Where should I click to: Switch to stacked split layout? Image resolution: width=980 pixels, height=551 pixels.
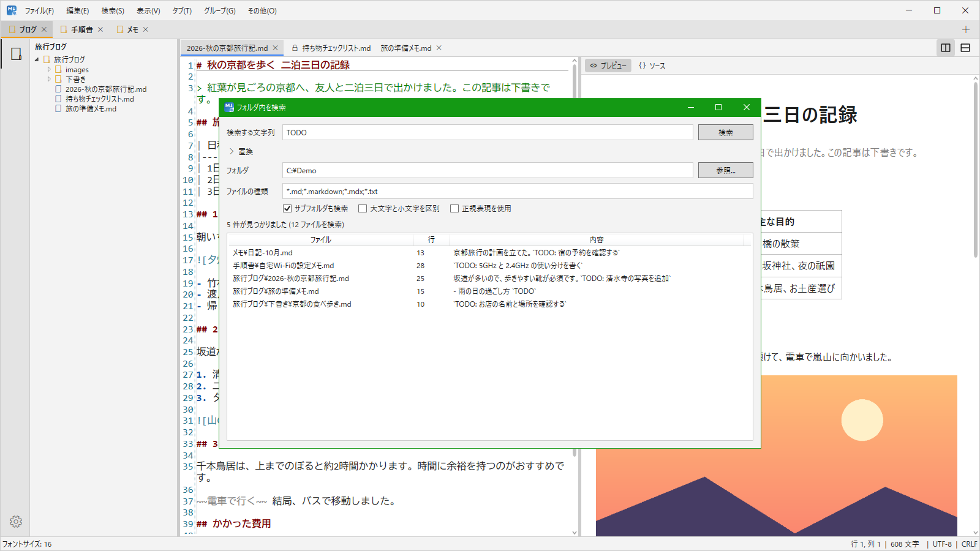pyautogui.click(x=965, y=48)
